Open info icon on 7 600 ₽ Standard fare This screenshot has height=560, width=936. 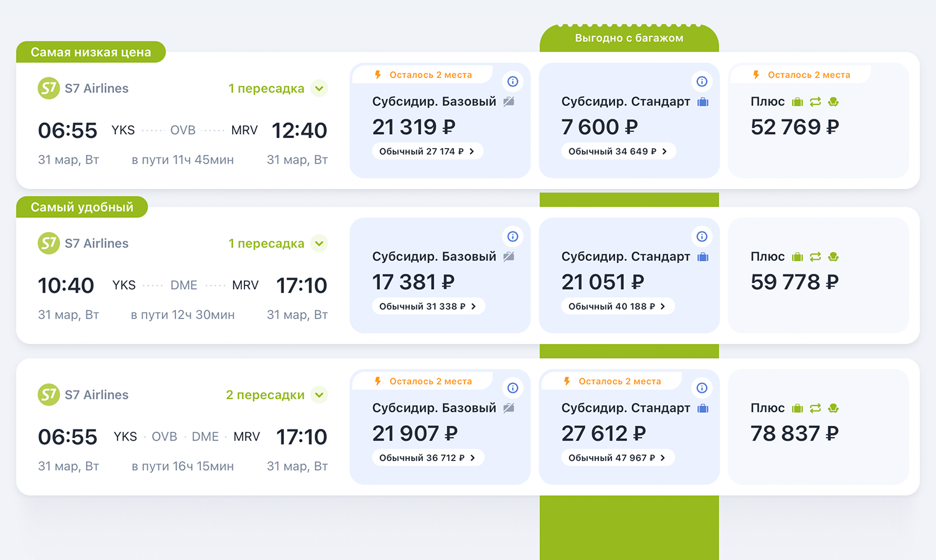701,81
